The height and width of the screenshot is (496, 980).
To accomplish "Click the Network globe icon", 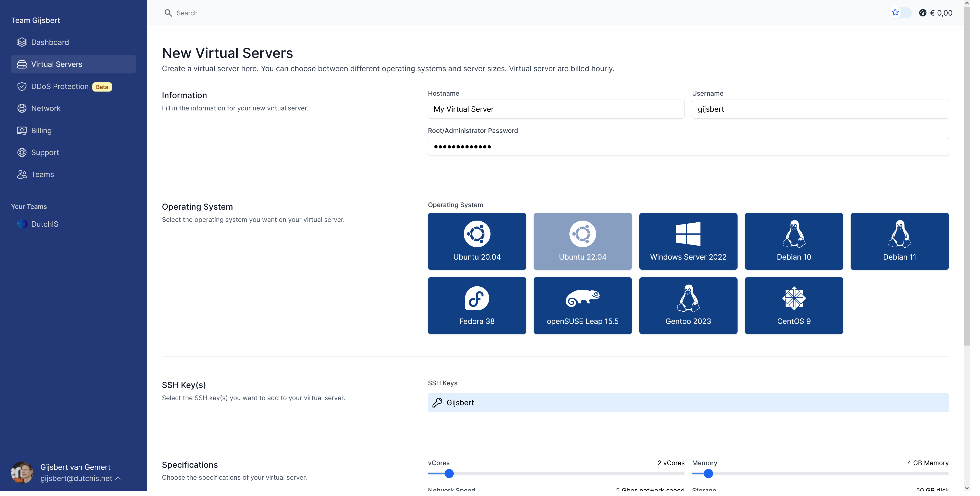I will [22, 109].
